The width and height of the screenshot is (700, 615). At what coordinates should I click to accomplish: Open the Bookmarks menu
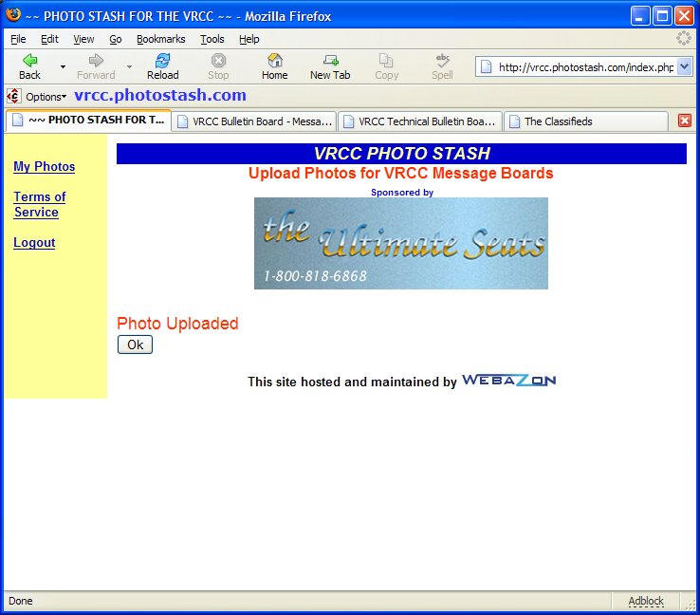tap(161, 39)
